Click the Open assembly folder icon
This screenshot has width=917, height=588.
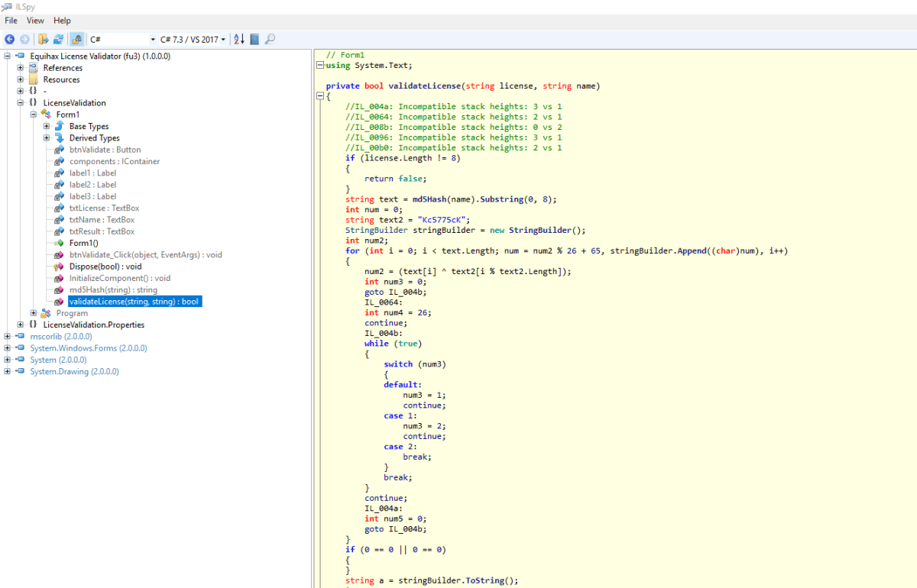(43, 39)
